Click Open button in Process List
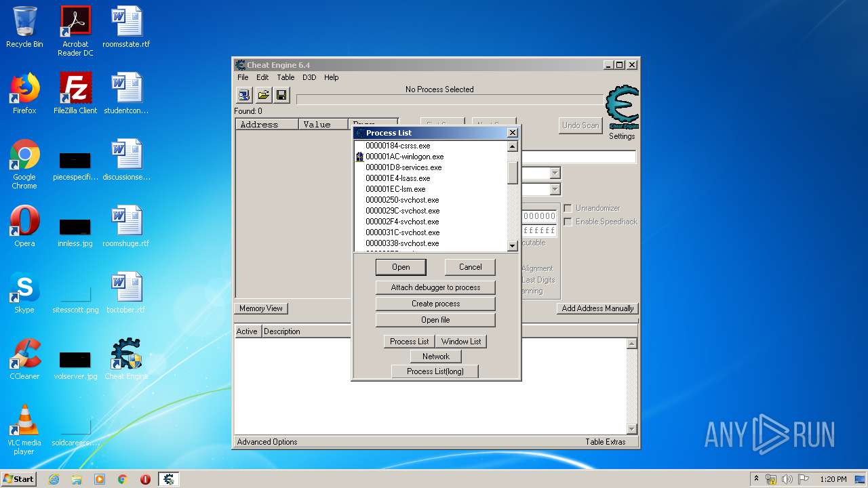The height and width of the screenshot is (488, 868). pos(401,267)
